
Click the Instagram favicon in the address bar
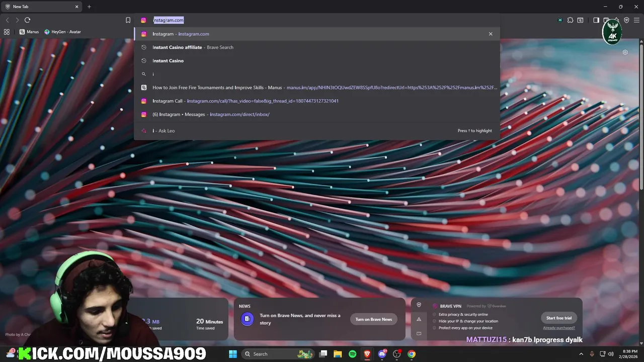coord(143,20)
